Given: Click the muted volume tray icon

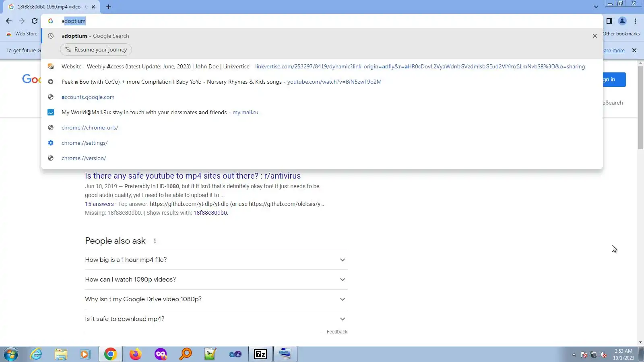Looking at the screenshot, I should coord(603,355).
